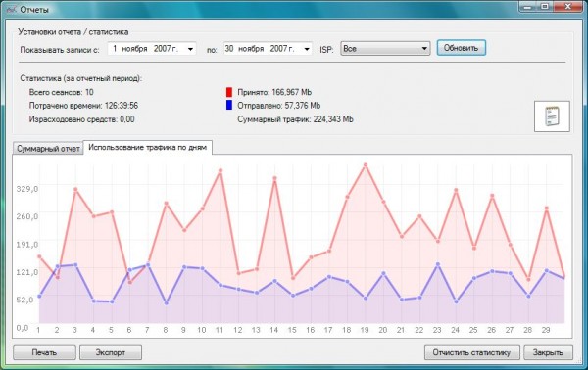Viewport: 588px width, 370px height.
Task: Close the window with the red X
Action: 568,7
